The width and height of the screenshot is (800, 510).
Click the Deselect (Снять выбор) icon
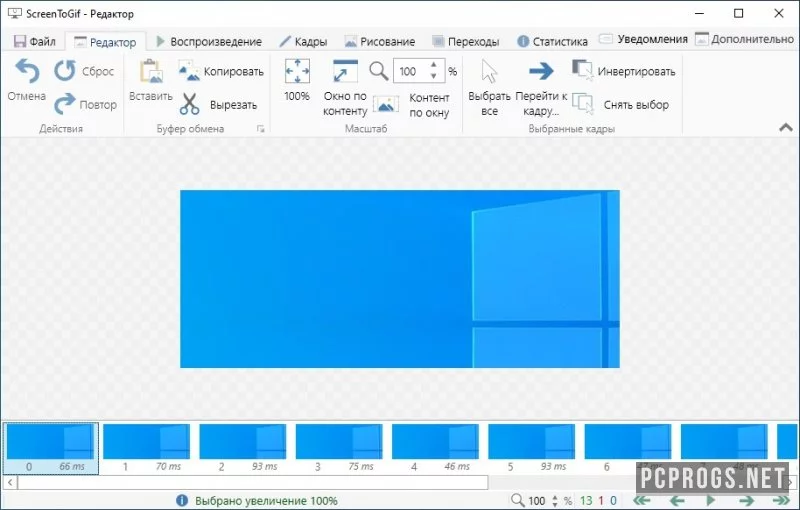pos(583,104)
